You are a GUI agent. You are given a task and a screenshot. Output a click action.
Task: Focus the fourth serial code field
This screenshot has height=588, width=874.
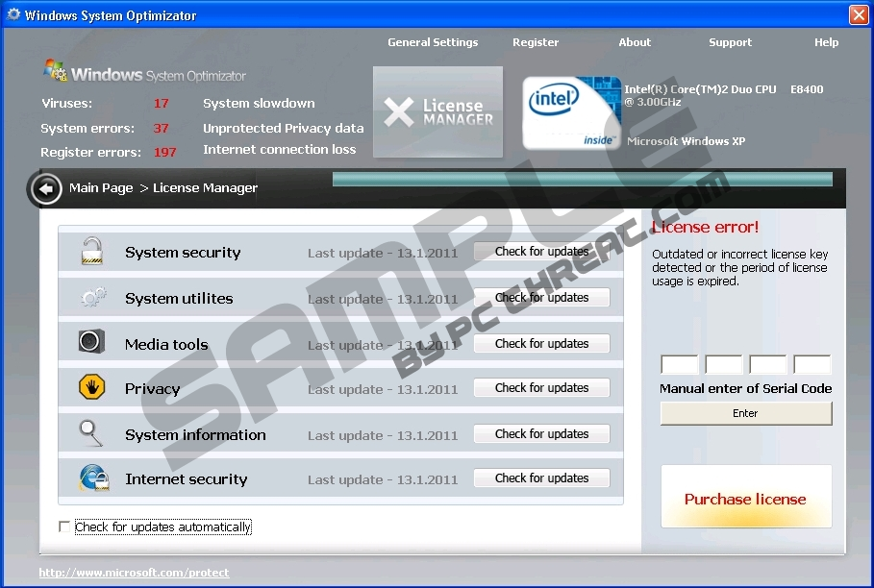coord(812,365)
